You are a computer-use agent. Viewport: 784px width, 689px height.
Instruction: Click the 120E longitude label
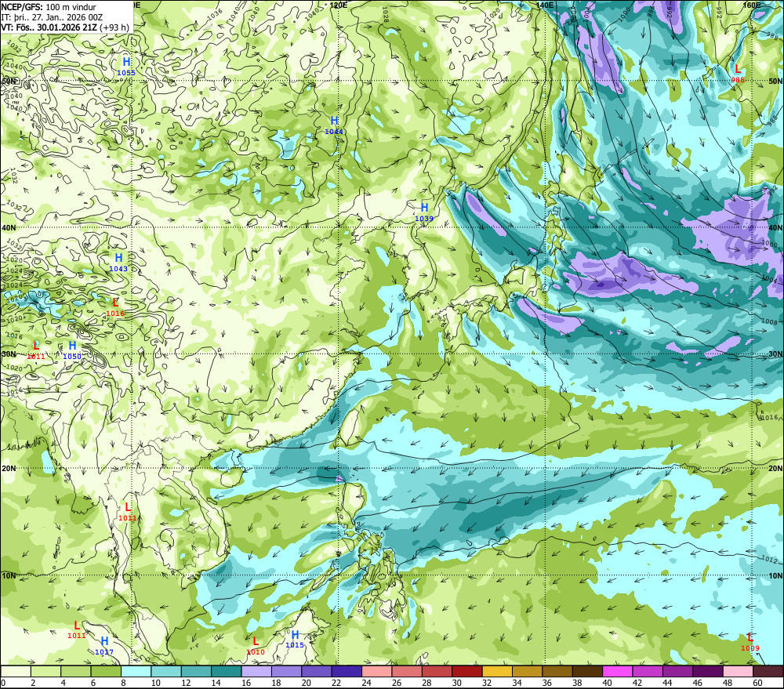tap(339, 5)
